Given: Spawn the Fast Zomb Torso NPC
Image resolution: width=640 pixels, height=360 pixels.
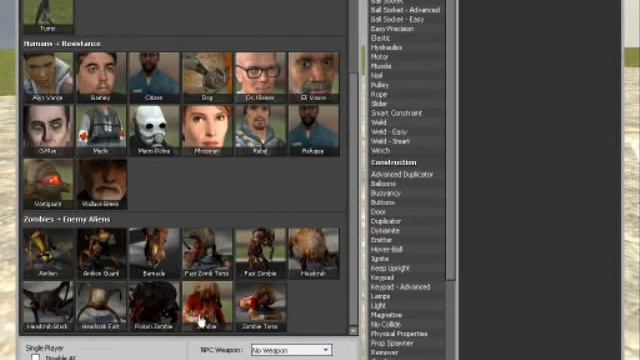Looking at the screenshot, I should (x=207, y=253).
